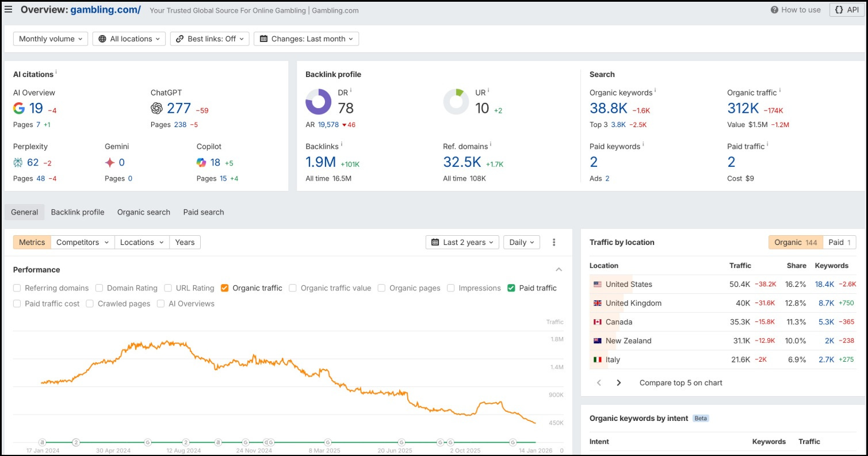This screenshot has width=868, height=456.
Task: Enable the Crawled pages checkbox
Action: 90,304
